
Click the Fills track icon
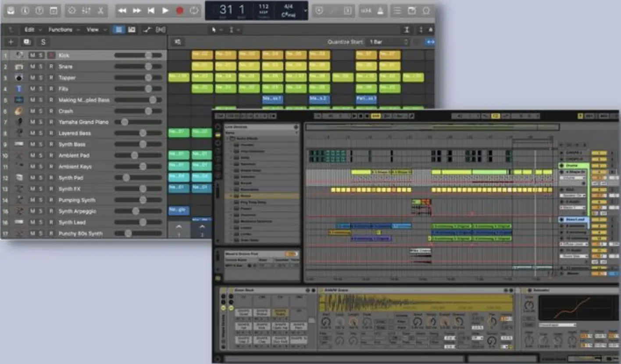(19, 89)
